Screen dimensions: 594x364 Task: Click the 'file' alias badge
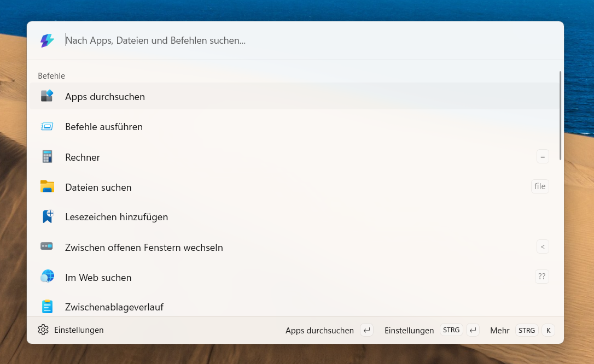[540, 186]
